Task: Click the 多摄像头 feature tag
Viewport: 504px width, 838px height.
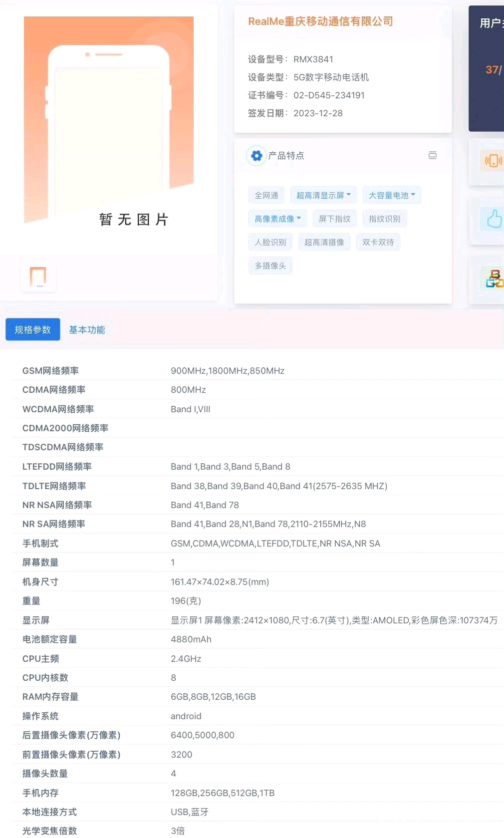Action: click(270, 266)
